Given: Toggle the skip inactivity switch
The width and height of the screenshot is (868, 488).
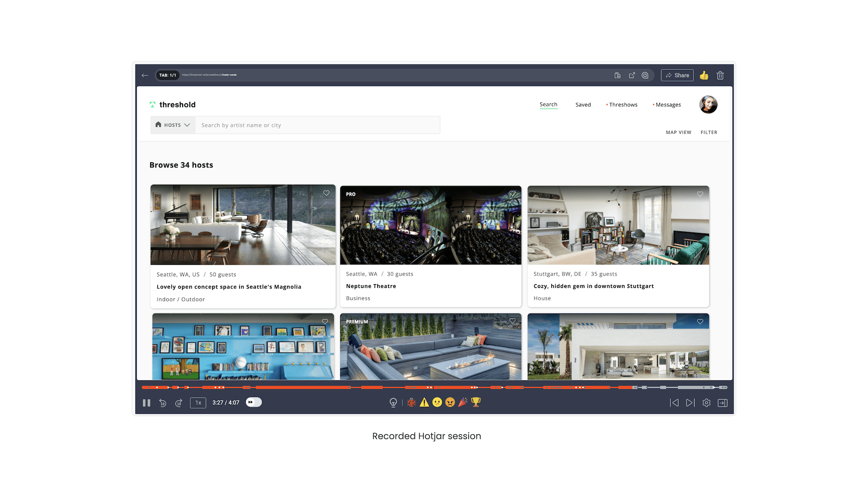Looking at the screenshot, I should [254, 402].
